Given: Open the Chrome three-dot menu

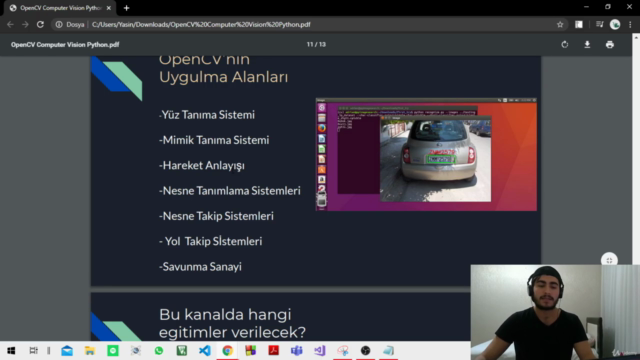Looking at the screenshot, I should [630, 24].
